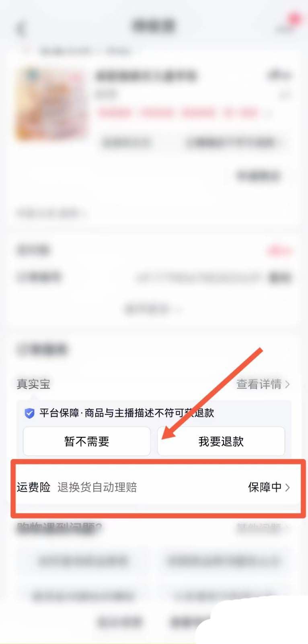
Task: Tap the blurred copy button beside order number
Action: coord(280,277)
